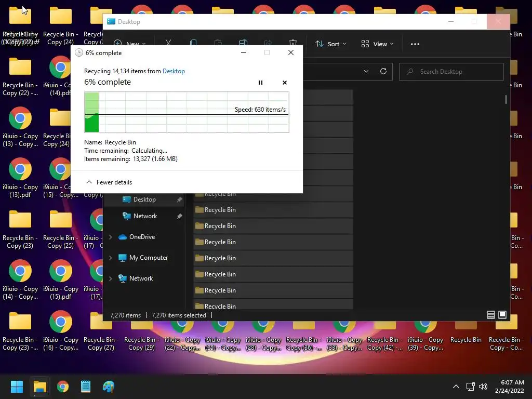Select desktop file i9iuio - Copy (13) - Copy
532x399 pixels.
tap(20, 128)
